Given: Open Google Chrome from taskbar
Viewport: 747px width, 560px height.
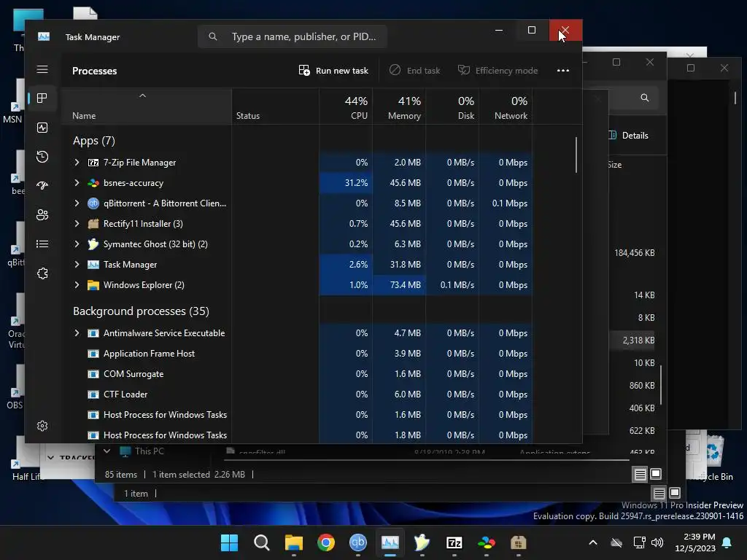Looking at the screenshot, I should (x=326, y=542).
